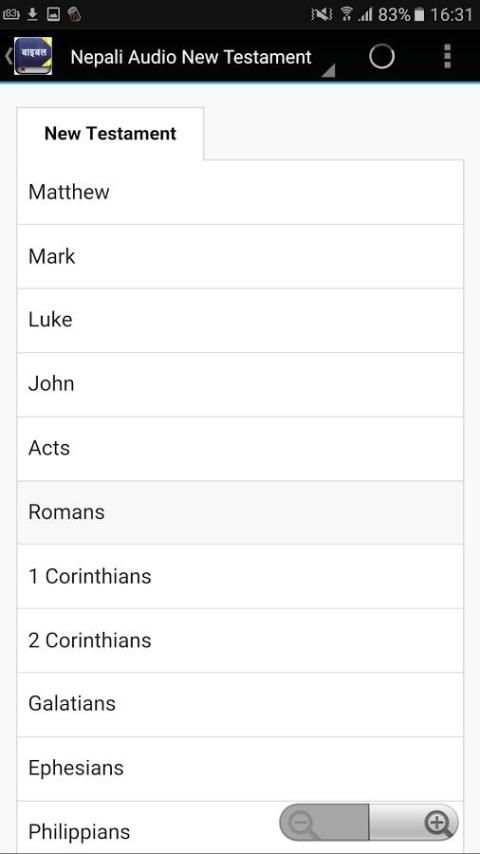This screenshot has height=854, width=480.
Task: Choose Galatians from the list
Action: [x=240, y=704]
